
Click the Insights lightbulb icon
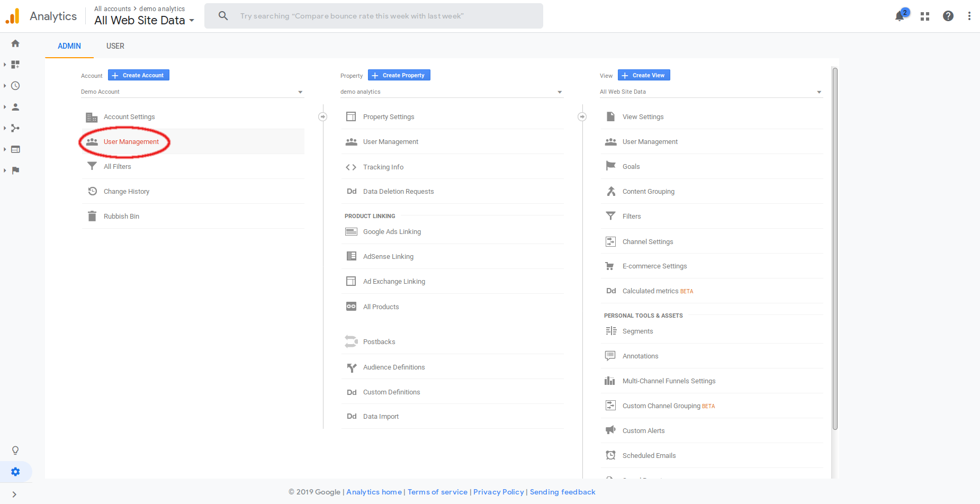15,449
